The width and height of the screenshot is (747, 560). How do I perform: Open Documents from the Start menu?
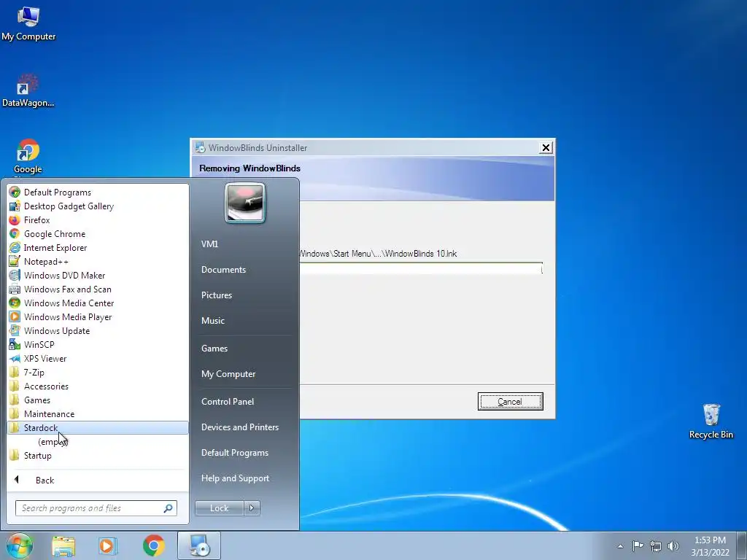(244, 270)
